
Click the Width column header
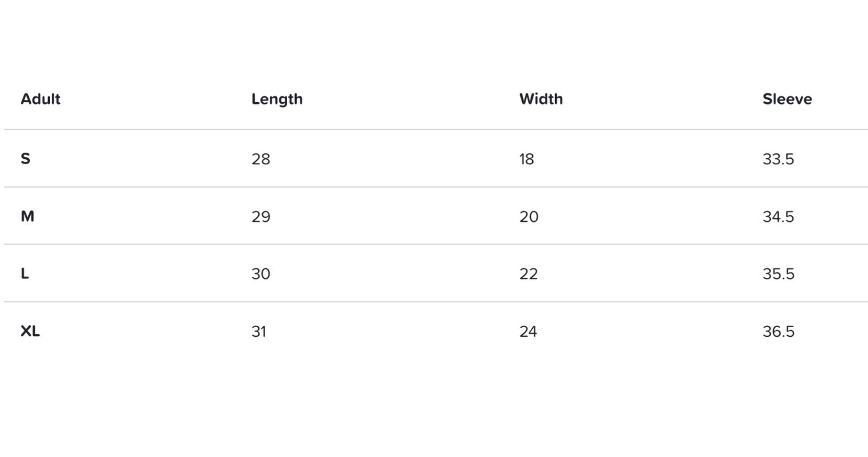[x=541, y=99]
